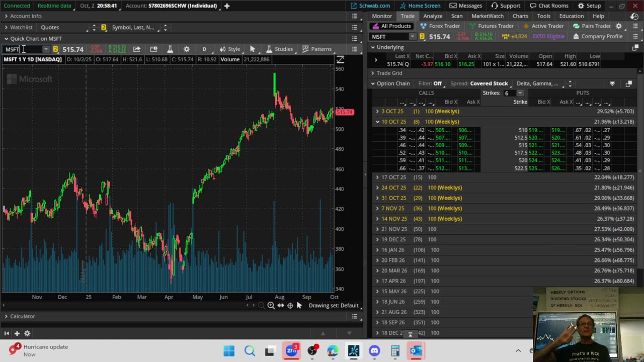Open the Trade tab symbol dropdown arrow
Image resolution: width=644 pixels, height=362 pixels.
pyautogui.click(x=413, y=37)
